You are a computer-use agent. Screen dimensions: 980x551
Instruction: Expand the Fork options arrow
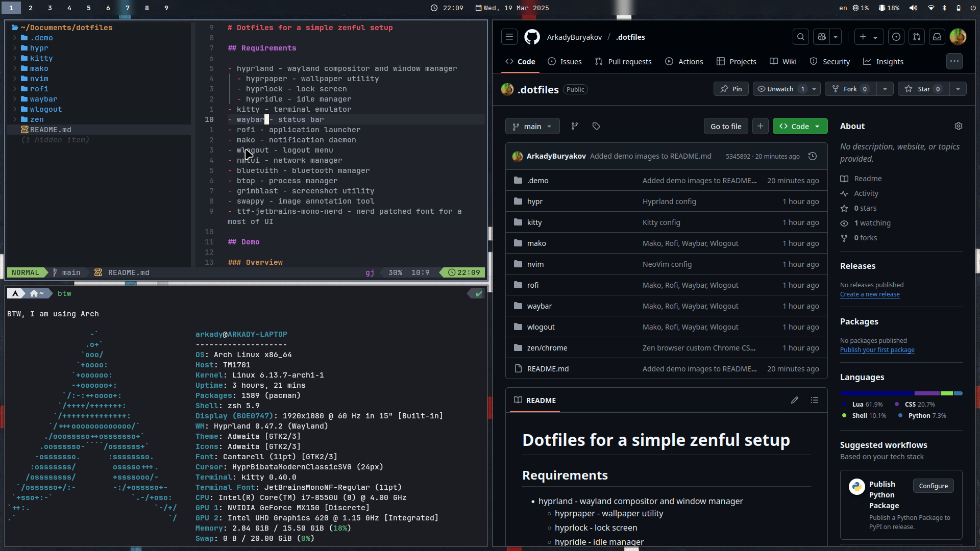pyautogui.click(x=885, y=88)
